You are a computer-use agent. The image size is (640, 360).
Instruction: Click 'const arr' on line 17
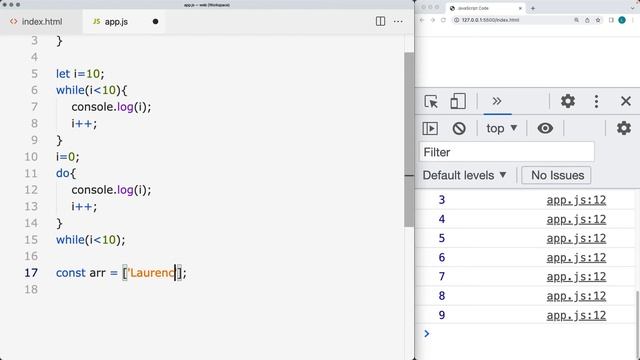[80, 273]
